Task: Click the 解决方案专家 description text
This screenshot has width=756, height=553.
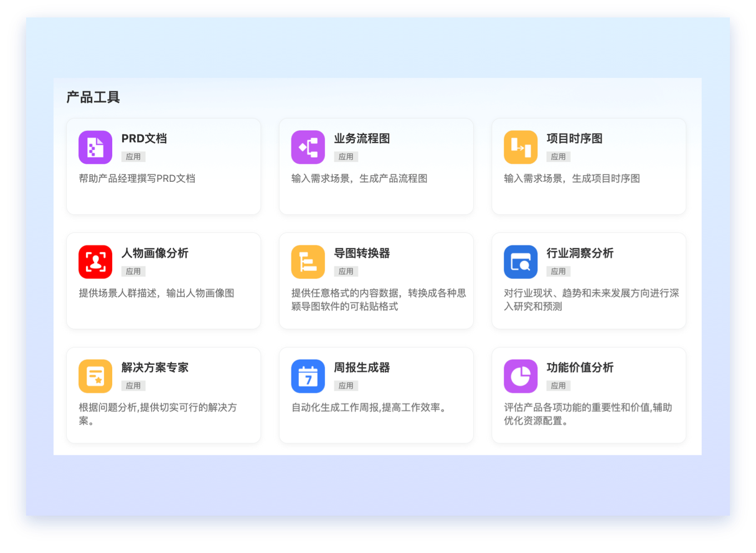Action: click(x=158, y=414)
